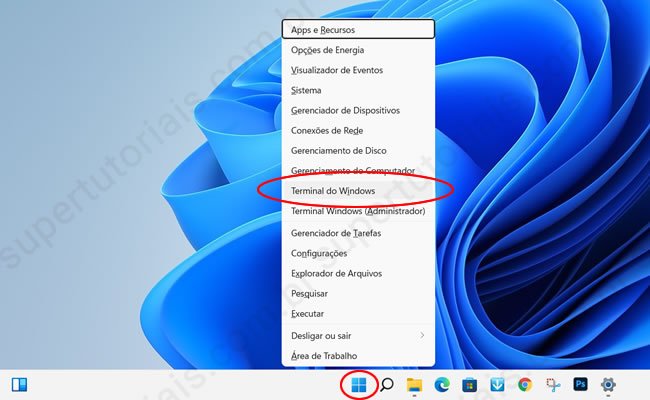
Task: Open Opções de Energia
Action: coord(358,50)
